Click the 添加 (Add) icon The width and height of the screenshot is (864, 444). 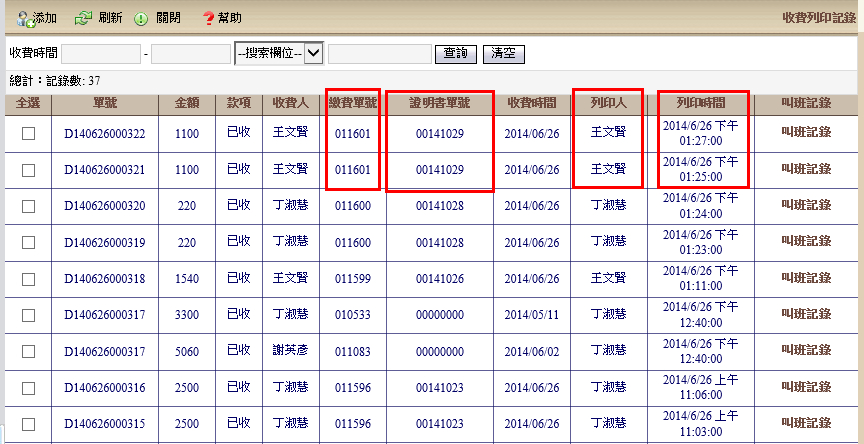[24, 18]
